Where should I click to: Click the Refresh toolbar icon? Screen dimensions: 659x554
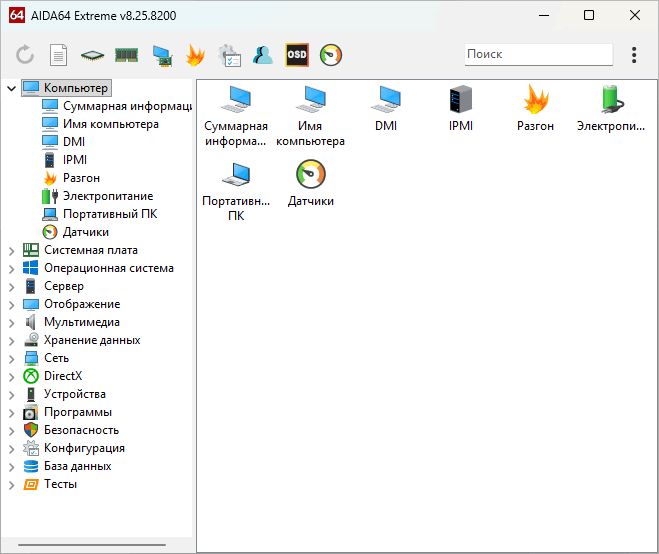pos(25,55)
